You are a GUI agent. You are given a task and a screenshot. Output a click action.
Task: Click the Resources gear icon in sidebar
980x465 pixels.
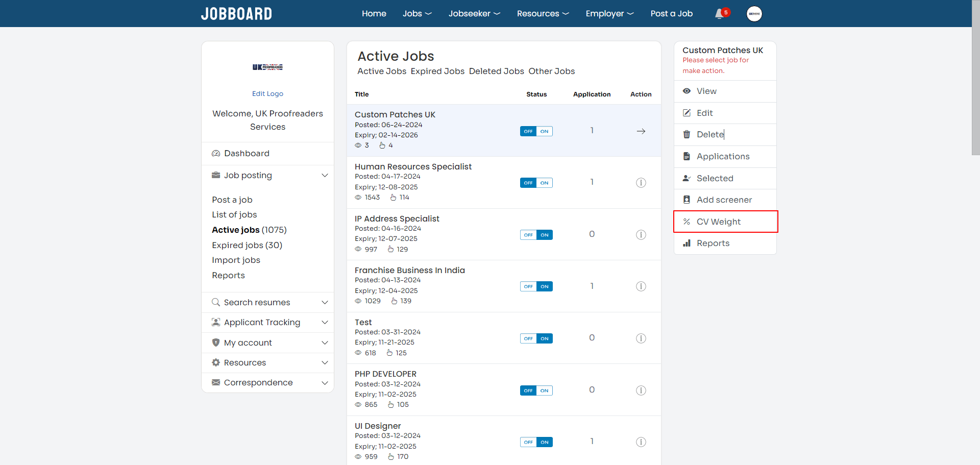[216, 362]
